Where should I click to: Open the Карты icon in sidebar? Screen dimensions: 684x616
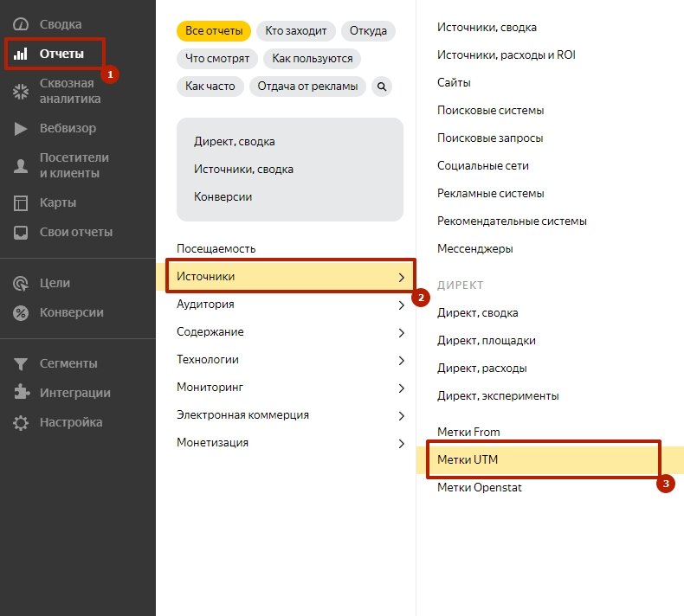point(21,203)
